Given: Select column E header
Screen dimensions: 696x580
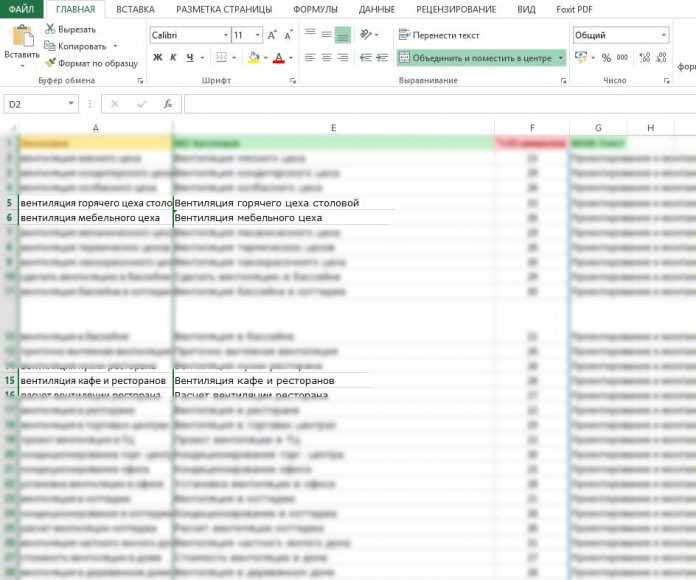Looking at the screenshot, I should point(333,128).
